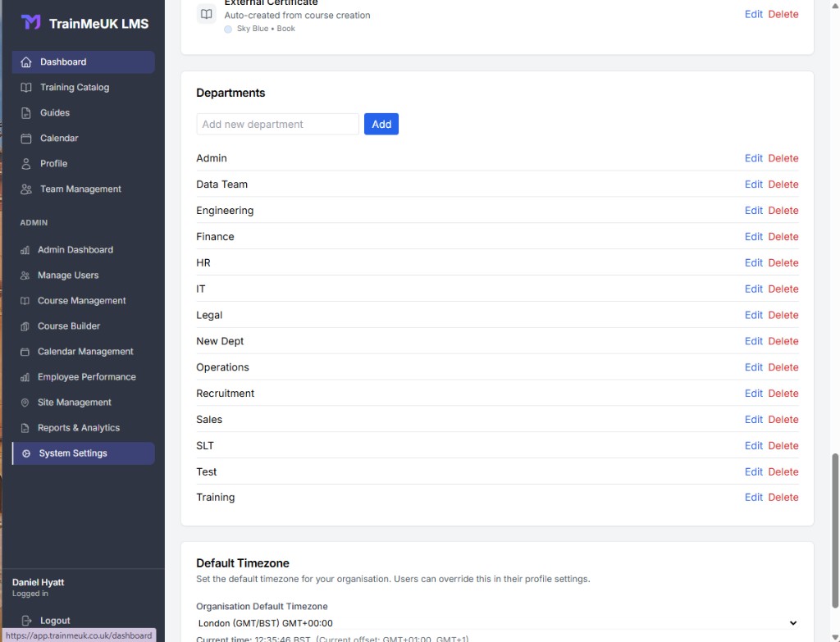Click the Sky Blue color swatch
The image size is (840, 642).
(228, 29)
